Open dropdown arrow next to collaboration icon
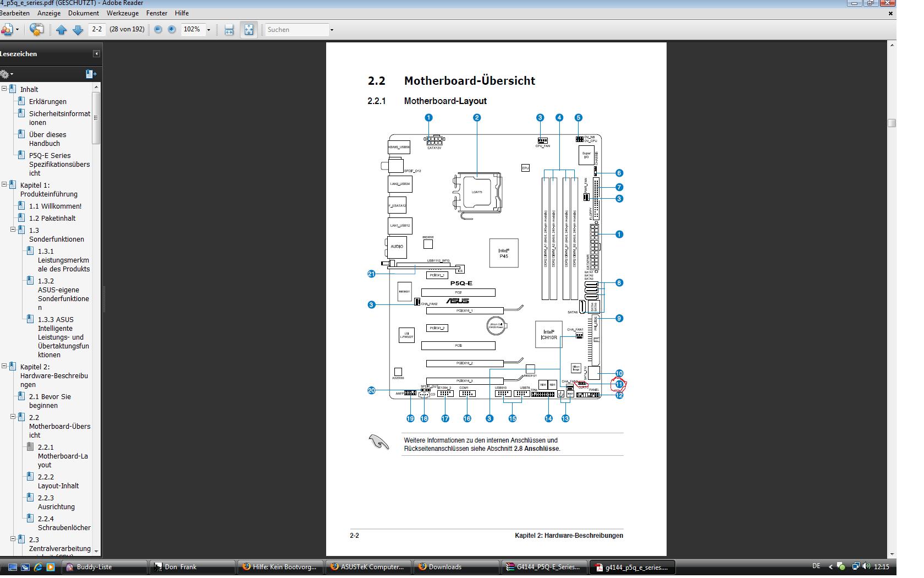This screenshot has width=924, height=578. (18, 30)
